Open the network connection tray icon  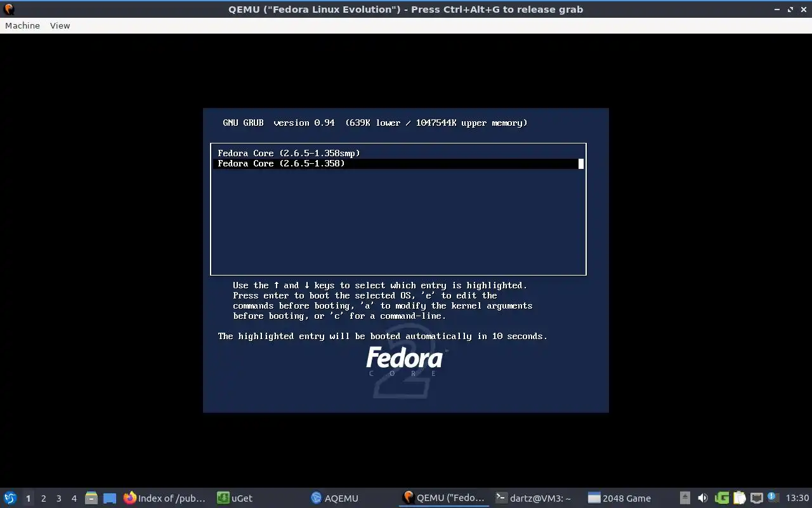(x=756, y=498)
